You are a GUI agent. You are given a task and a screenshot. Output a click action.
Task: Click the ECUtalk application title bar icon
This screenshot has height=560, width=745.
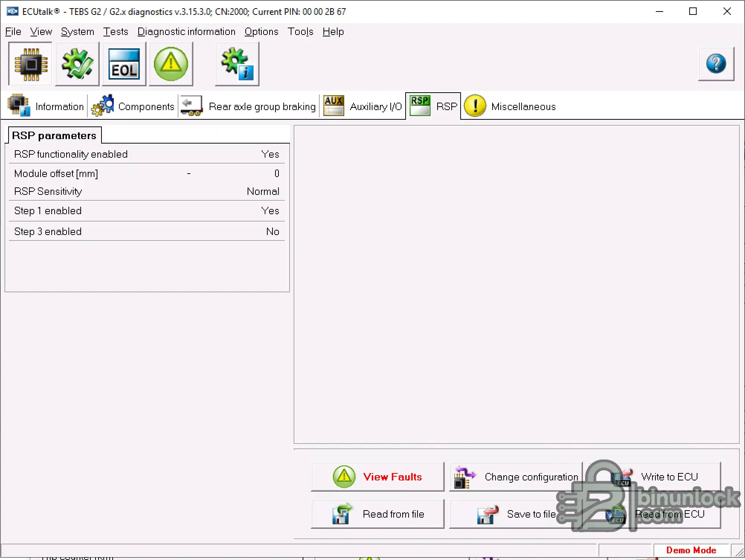(x=12, y=11)
